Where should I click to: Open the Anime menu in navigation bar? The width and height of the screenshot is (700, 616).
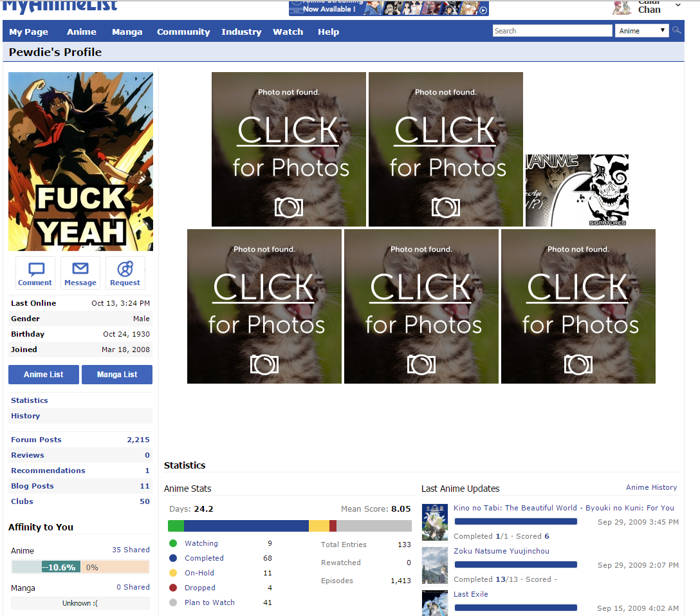pyautogui.click(x=82, y=32)
